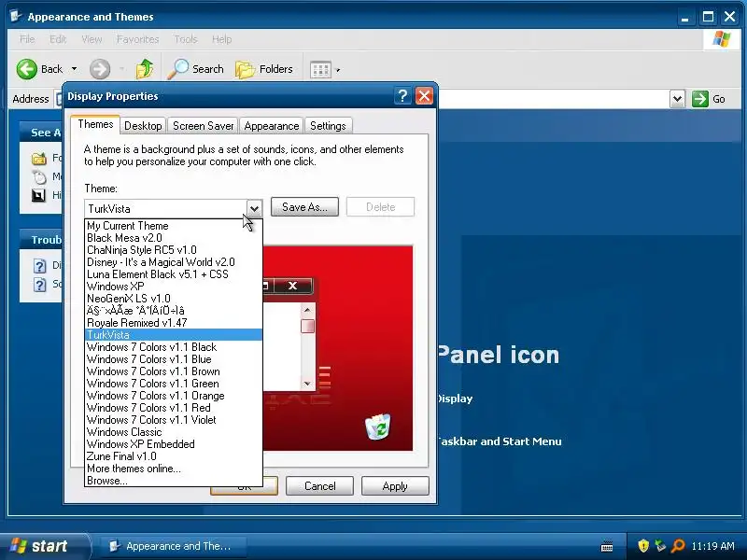Open the Settings tab
747x560 pixels.
328,126
